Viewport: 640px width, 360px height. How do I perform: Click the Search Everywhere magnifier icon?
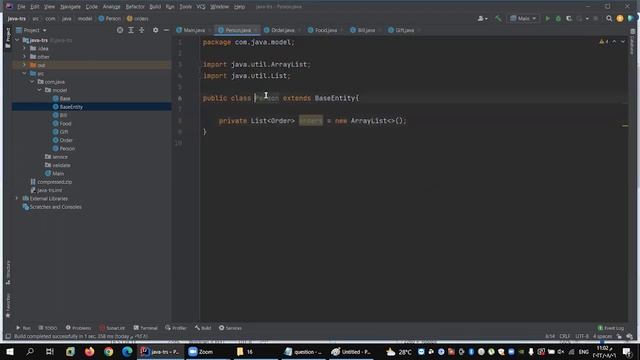tap(609, 18)
